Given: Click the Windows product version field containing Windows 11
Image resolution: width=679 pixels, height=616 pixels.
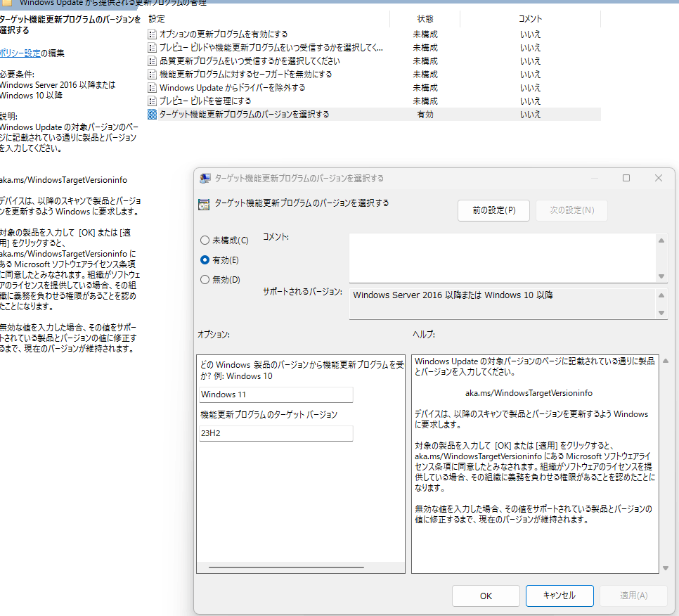Looking at the screenshot, I should [x=276, y=394].
